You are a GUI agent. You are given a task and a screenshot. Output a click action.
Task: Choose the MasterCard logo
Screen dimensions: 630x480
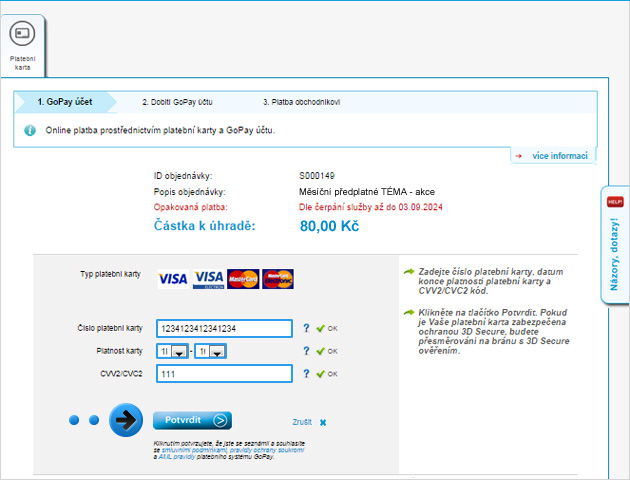(x=243, y=279)
